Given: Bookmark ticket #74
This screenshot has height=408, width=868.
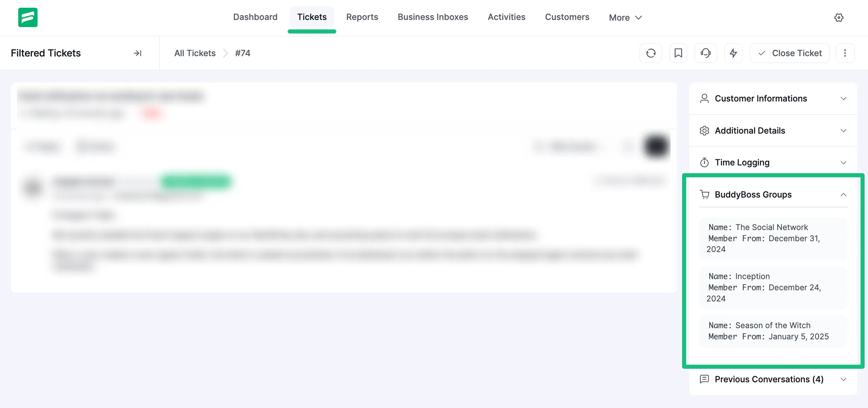Looking at the screenshot, I should pyautogui.click(x=678, y=53).
